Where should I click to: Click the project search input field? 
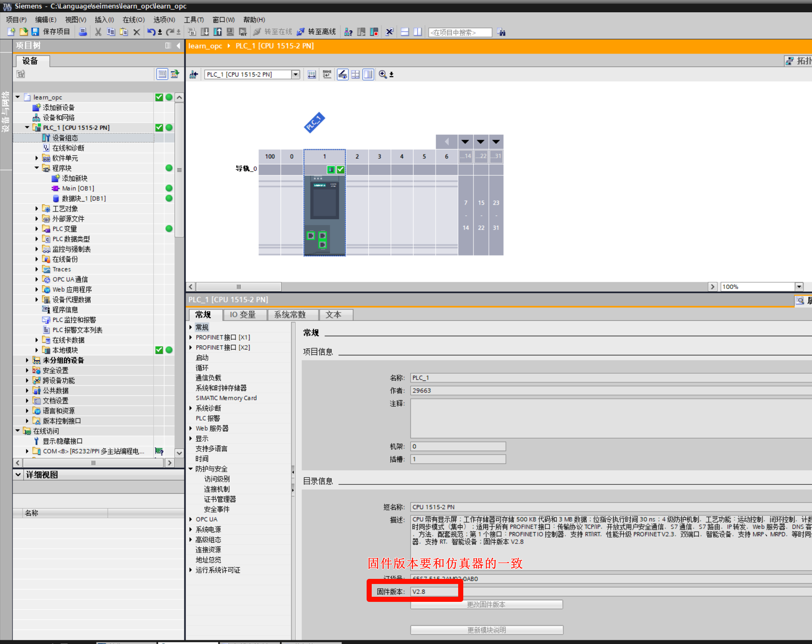460,32
